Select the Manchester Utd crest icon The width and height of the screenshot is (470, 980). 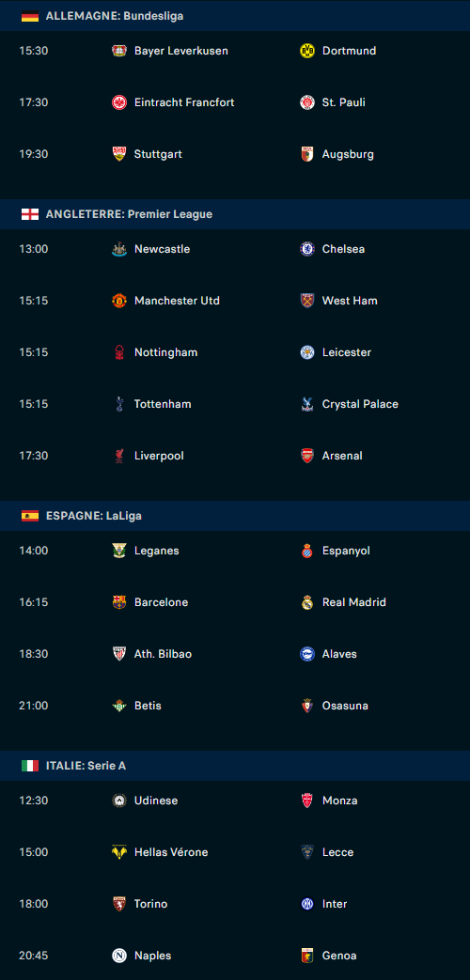coord(119,301)
